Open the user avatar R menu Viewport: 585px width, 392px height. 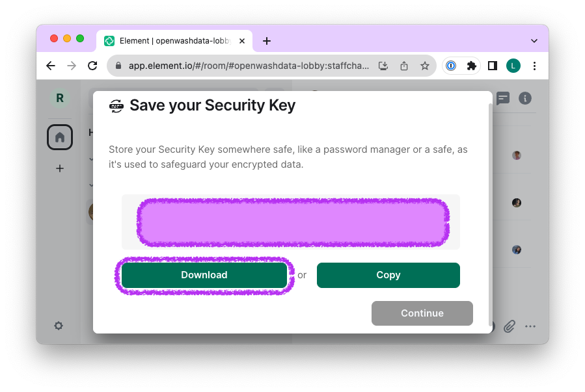(59, 98)
